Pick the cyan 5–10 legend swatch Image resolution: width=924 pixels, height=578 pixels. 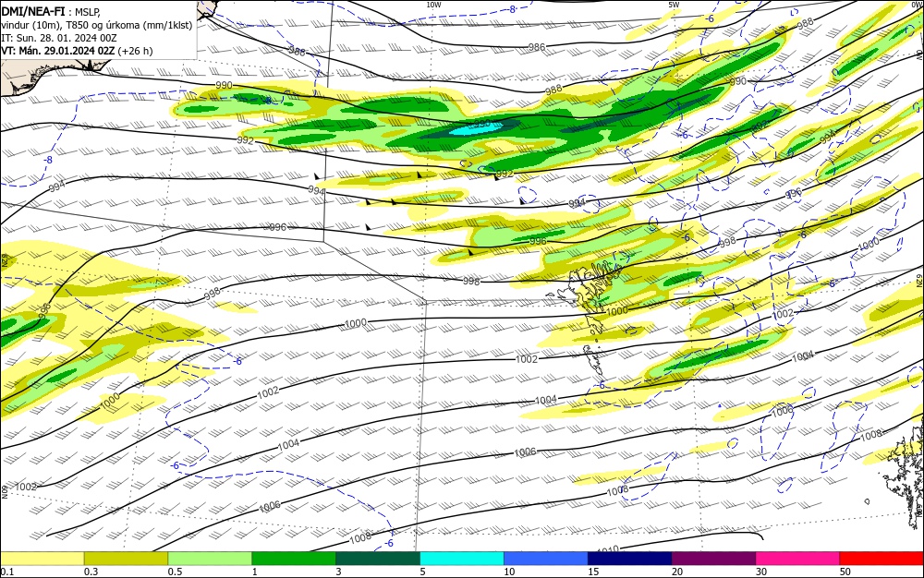462,559
